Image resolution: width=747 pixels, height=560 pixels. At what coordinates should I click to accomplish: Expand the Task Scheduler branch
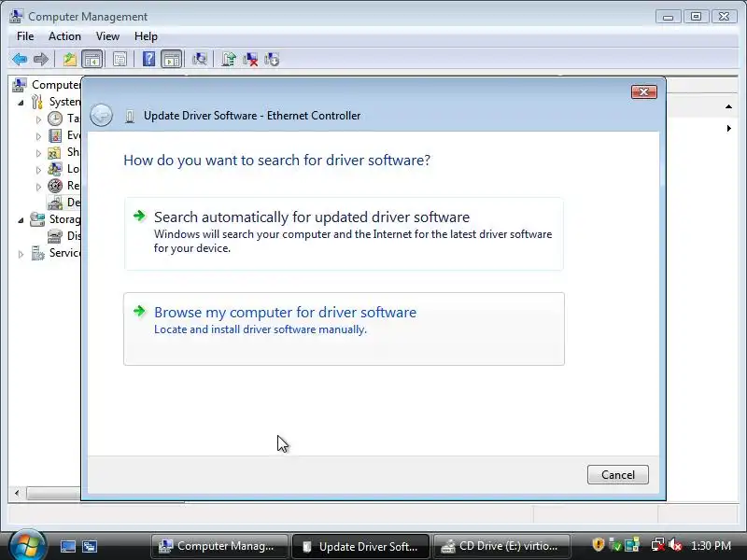[38, 119]
